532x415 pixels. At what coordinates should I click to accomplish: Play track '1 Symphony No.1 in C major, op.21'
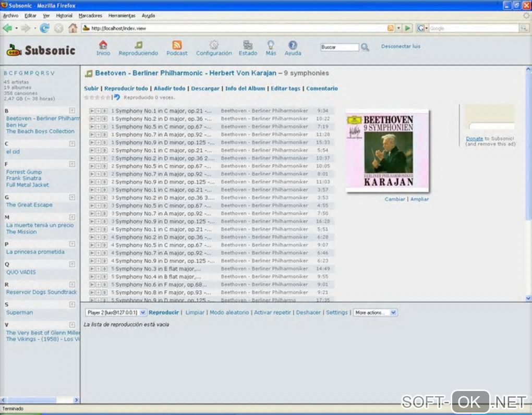(92, 111)
